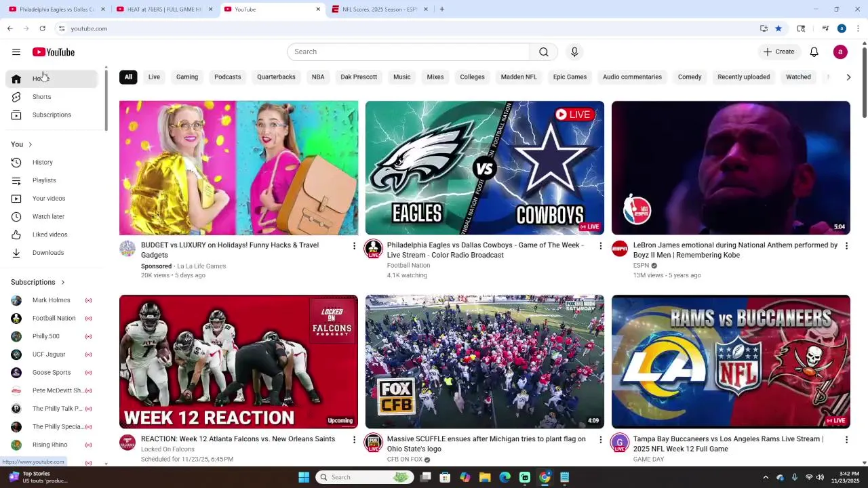Click the browser address bar
This screenshot has width=868, height=488.
click(x=407, y=28)
